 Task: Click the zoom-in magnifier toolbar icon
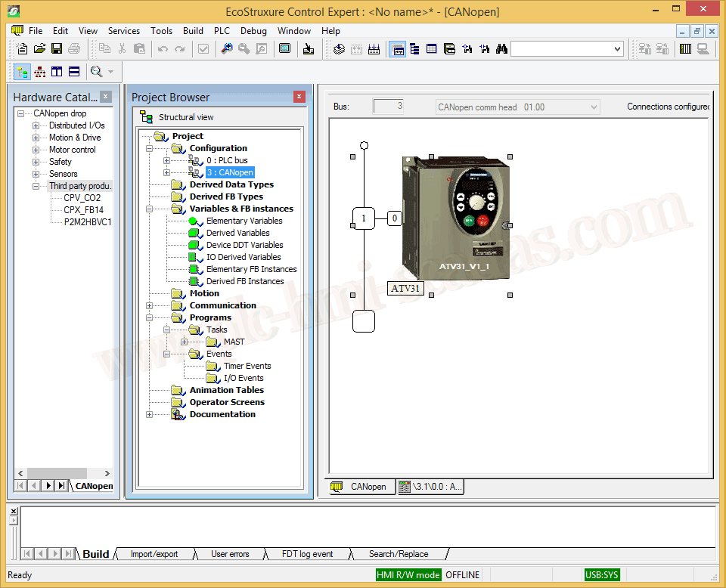(x=226, y=49)
